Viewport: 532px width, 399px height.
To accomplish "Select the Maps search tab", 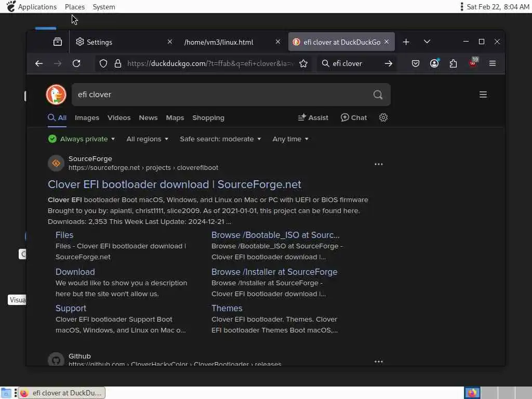I will pyautogui.click(x=175, y=118).
